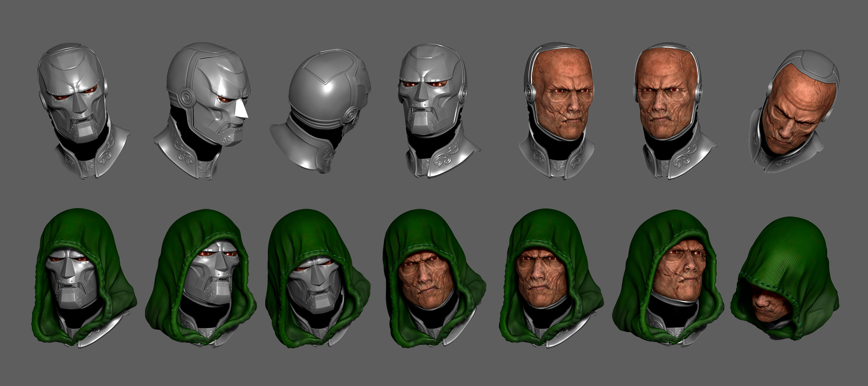Select the back-view helmet render
Viewport: 868px width, 386px height.
(x=320, y=111)
